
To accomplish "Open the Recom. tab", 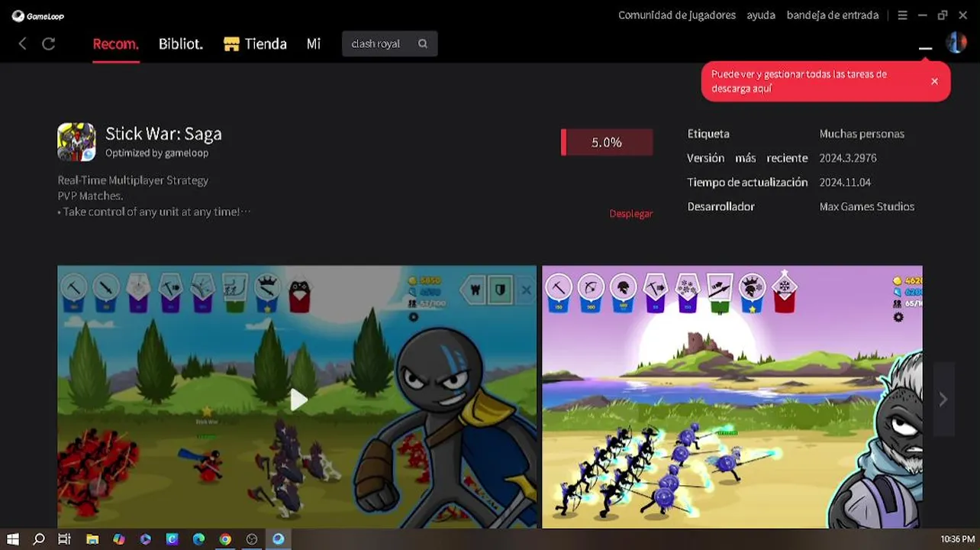I will pos(115,44).
